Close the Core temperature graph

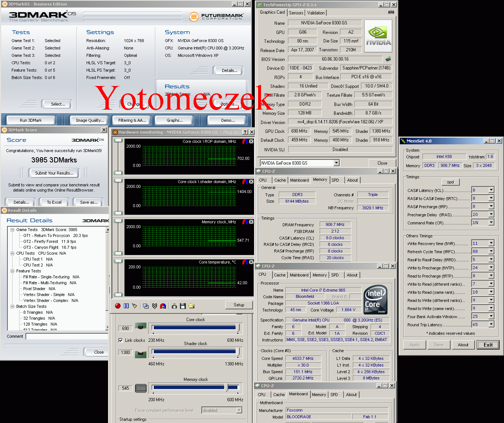(x=251, y=262)
